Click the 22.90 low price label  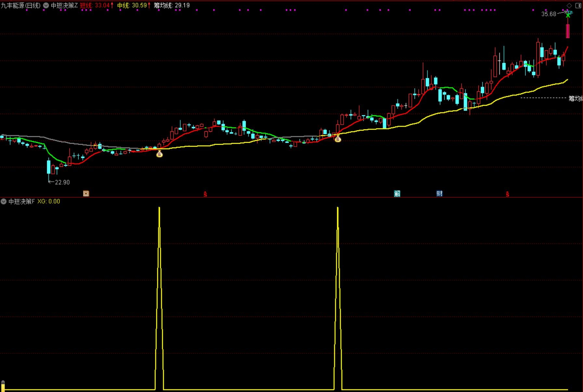pyautogui.click(x=62, y=182)
